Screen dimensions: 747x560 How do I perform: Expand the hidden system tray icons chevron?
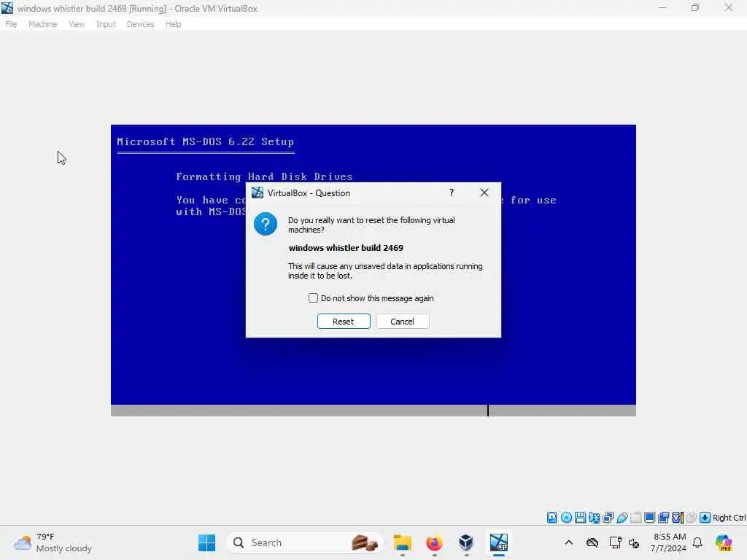tap(569, 542)
